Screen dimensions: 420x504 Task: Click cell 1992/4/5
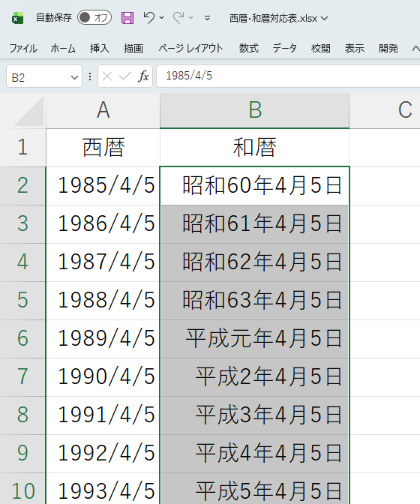(103, 454)
